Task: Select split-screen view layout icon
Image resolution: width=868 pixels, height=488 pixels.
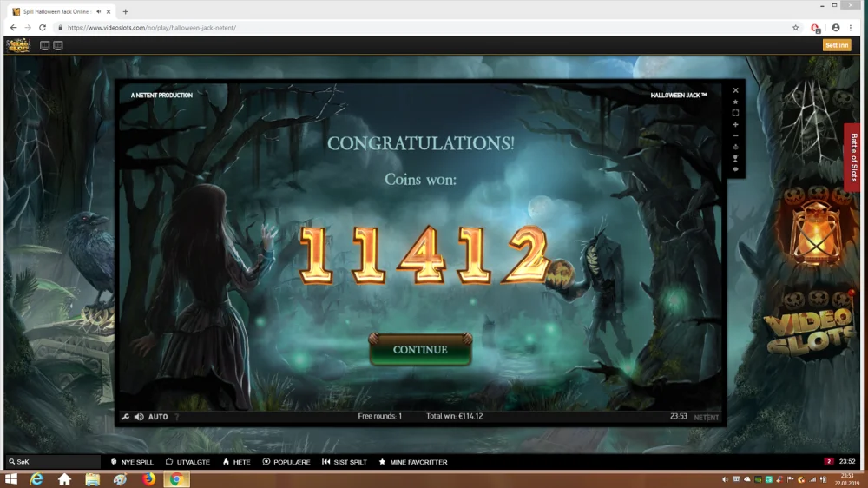Action: [x=58, y=45]
